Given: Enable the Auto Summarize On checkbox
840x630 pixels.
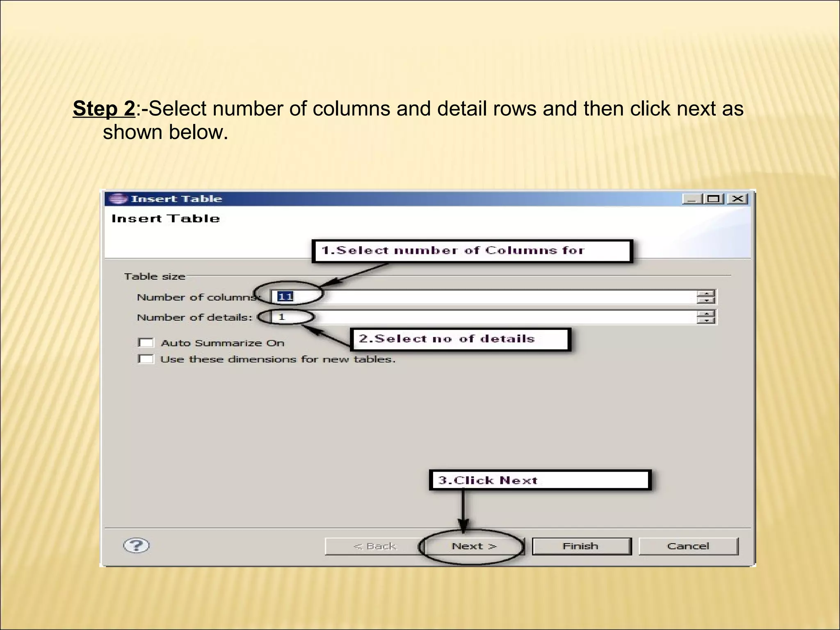Looking at the screenshot, I should tap(146, 342).
